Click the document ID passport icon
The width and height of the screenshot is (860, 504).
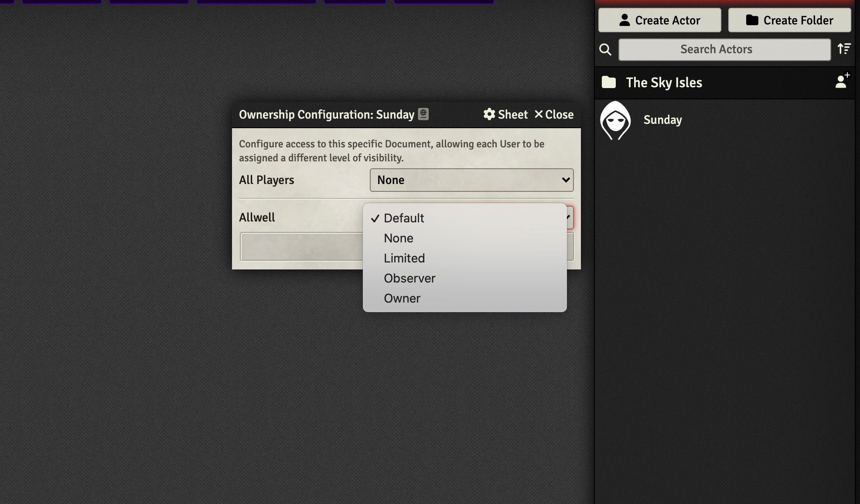pyautogui.click(x=423, y=114)
